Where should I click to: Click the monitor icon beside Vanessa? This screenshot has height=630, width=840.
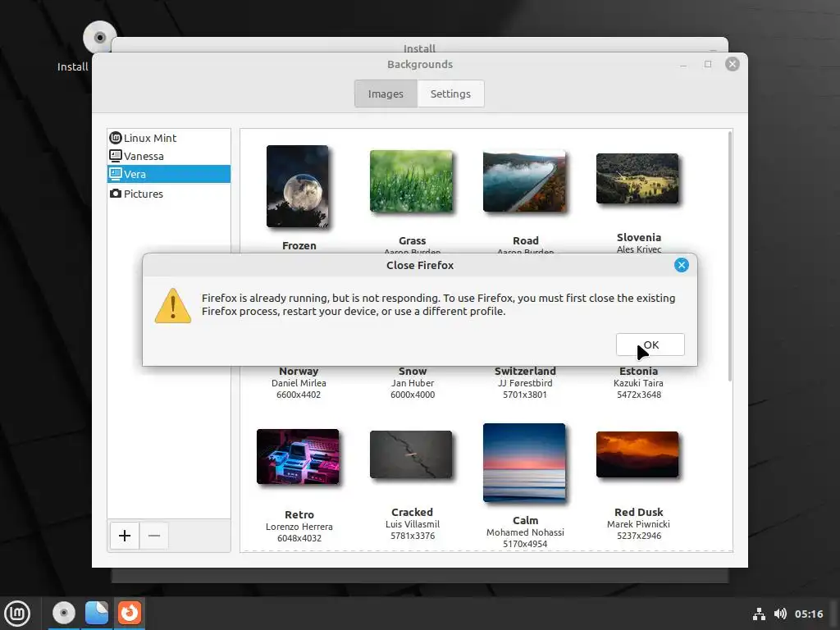coord(115,156)
